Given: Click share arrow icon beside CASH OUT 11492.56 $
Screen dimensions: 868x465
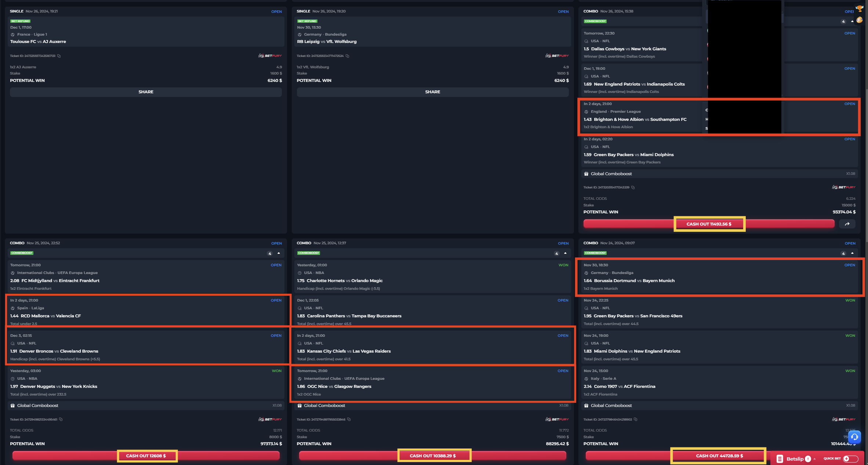Looking at the screenshot, I should pos(847,224).
